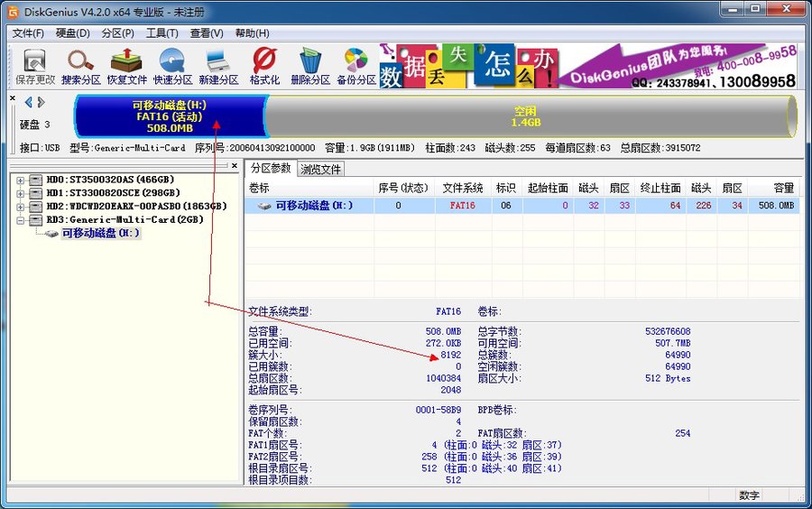Screen dimensions: 812x509
Task: Click the 容量 column header
Action: 783,189
